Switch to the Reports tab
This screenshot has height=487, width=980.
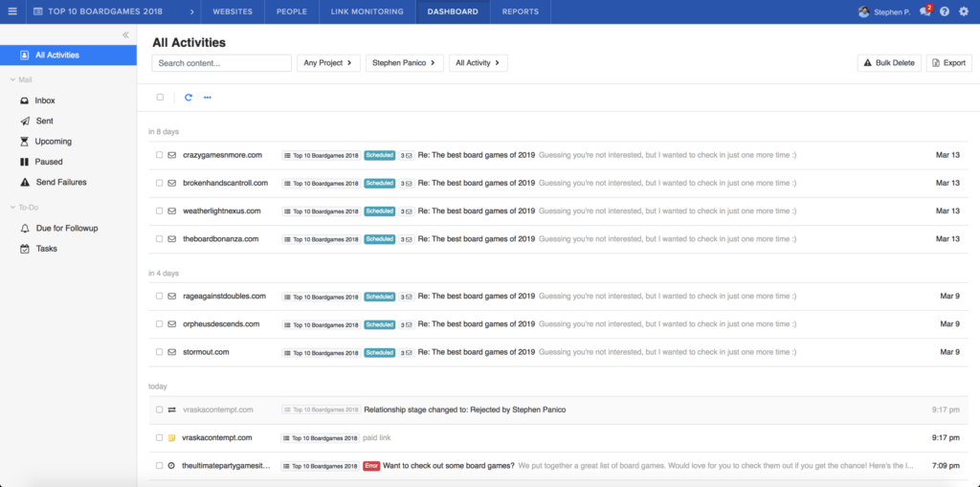pos(520,11)
